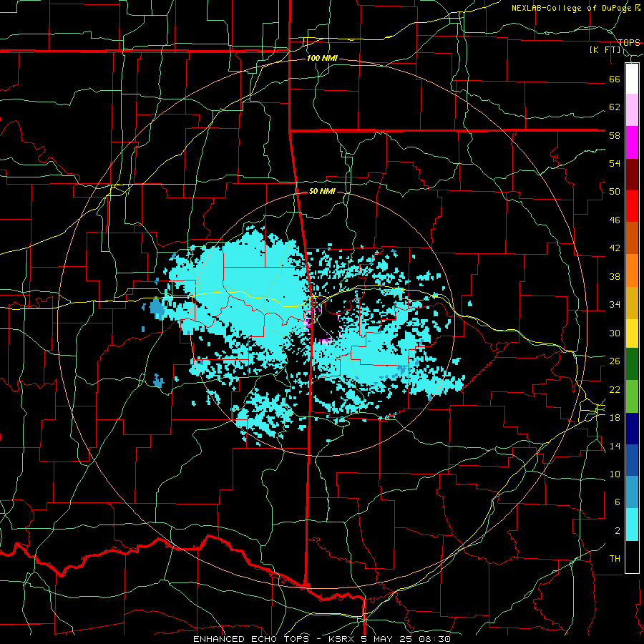644x644 pixels.
Task: Click the '50 NMI' range ring label
Action: pyautogui.click(x=322, y=191)
